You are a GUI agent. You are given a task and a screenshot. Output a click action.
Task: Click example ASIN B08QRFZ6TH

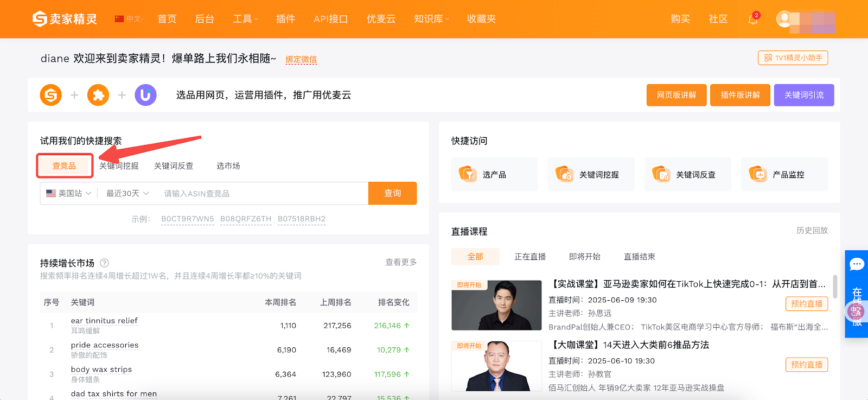(x=246, y=219)
